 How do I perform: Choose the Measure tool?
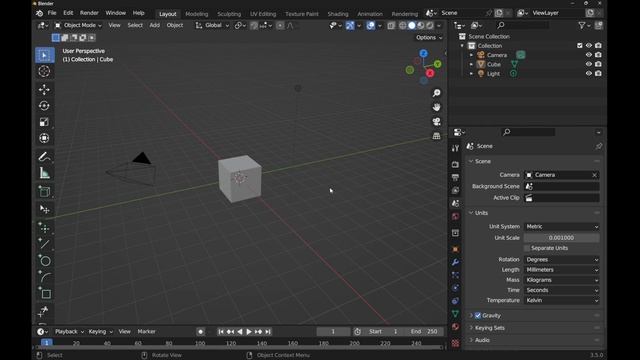point(44,173)
